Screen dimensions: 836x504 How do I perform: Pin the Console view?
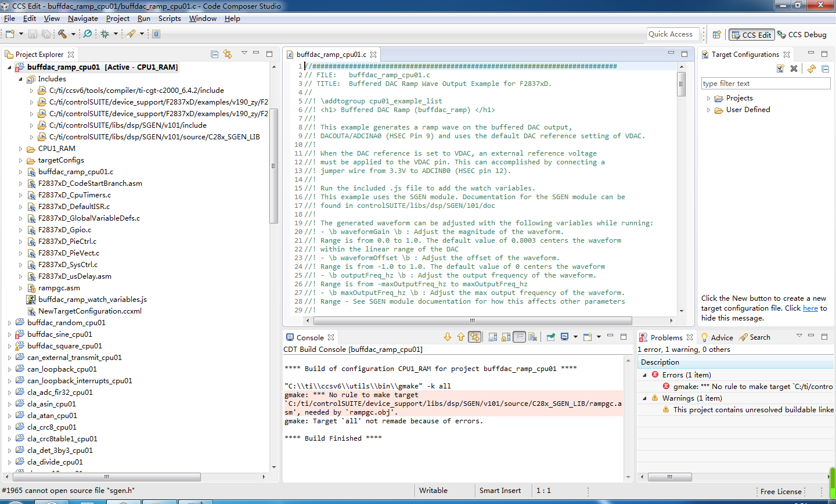pyautogui.click(x=550, y=337)
